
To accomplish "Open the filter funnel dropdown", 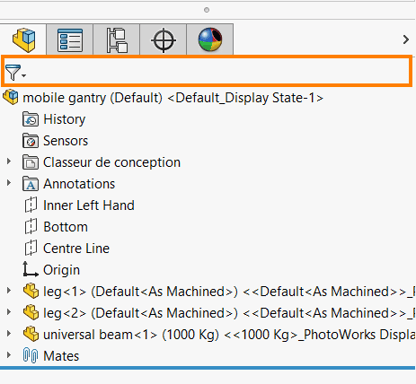I will tap(15, 72).
